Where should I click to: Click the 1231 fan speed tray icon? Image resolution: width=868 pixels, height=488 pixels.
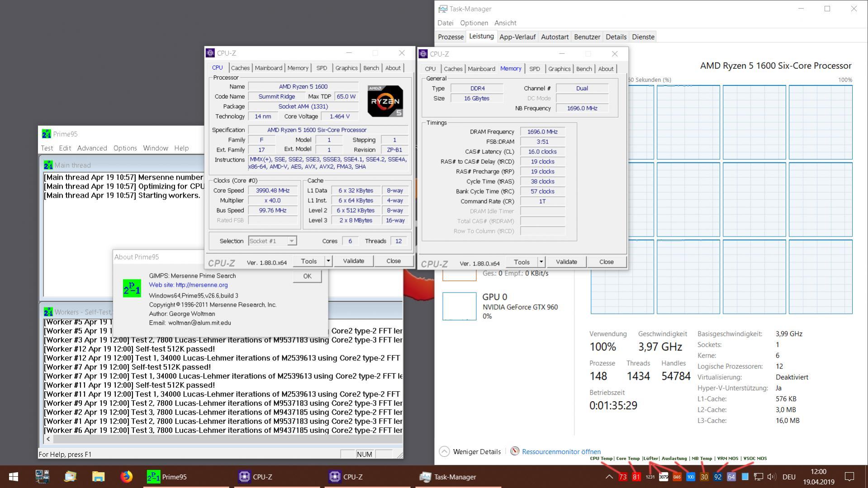[650, 477]
